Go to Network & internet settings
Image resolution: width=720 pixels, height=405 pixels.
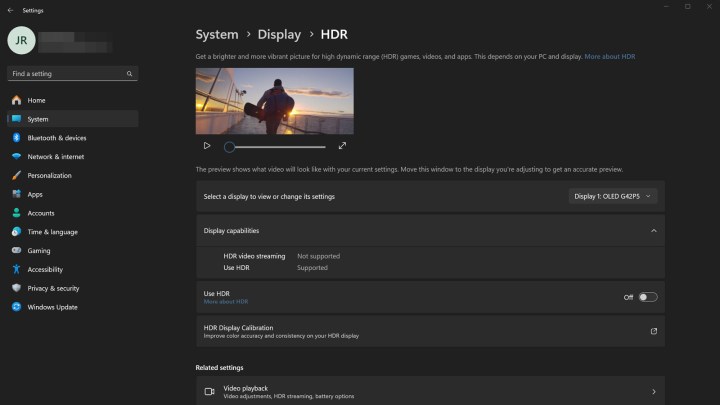pyautogui.click(x=73, y=157)
